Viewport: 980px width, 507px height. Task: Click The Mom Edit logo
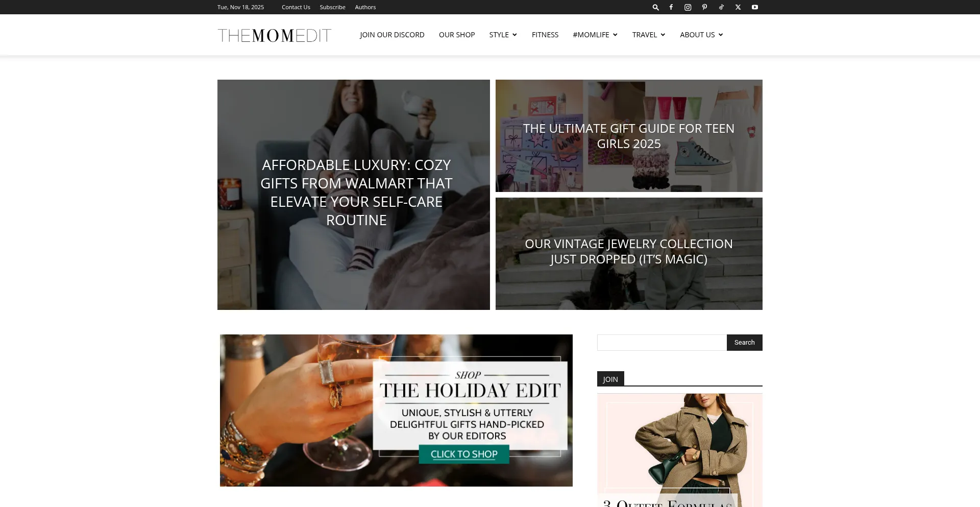pos(275,35)
